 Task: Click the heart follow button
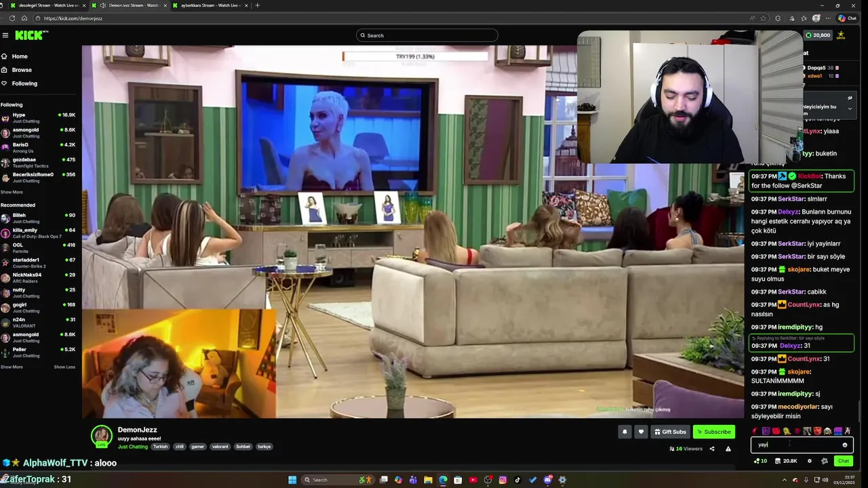pyautogui.click(x=641, y=432)
